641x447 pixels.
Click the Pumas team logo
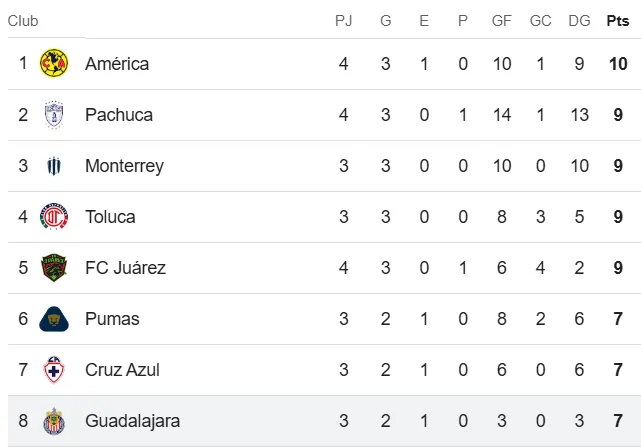click(53, 319)
